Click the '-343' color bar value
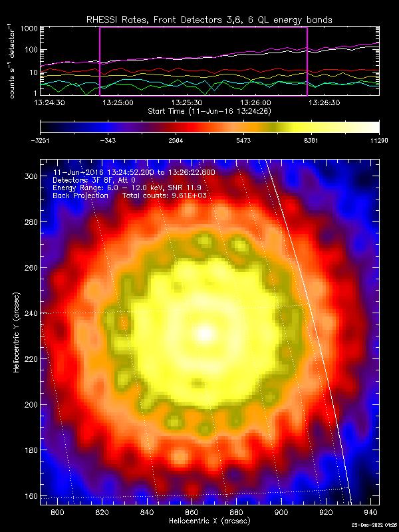Viewport: 399px width, 532px height. pyautogui.click(x=108, y=141)
